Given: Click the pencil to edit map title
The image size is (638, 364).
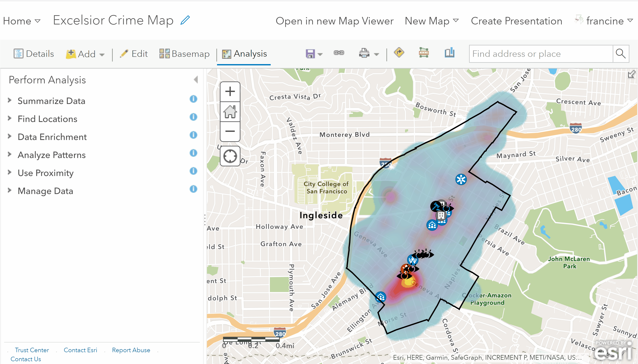Looking at the screenshot, I should 185,20.
